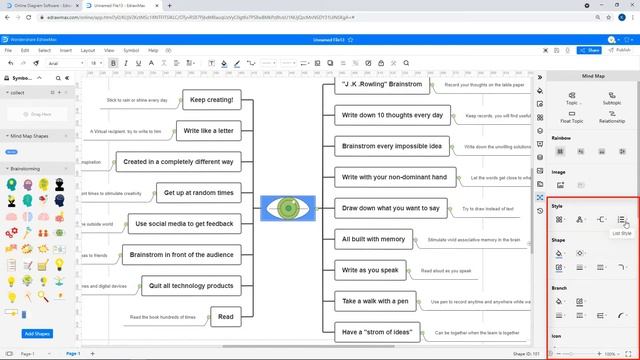Image resolution: width=640 pixels, height=360 pixels.
Task: Open the Edit menu
Action: click(25, 50)
